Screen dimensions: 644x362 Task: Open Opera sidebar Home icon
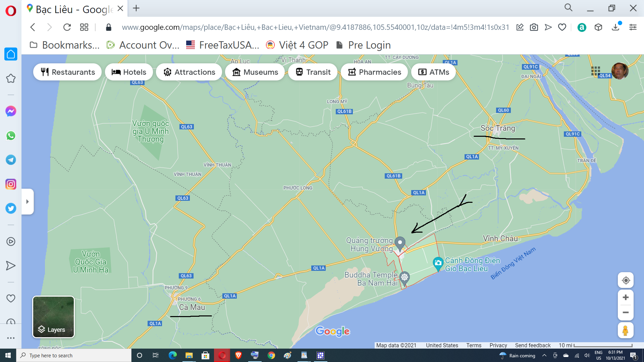tap(11, 54)
